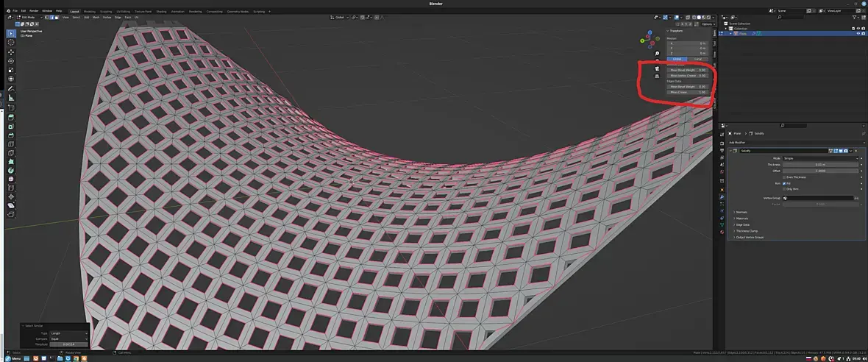Click the camera view gizmo icon
Screen dimensions: 868x362
[x=657, y=68]
